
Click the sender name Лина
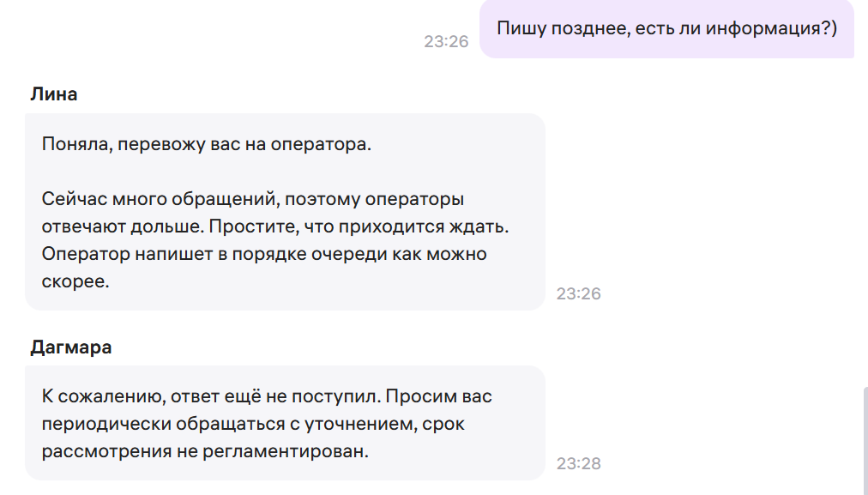pos(53,94)
